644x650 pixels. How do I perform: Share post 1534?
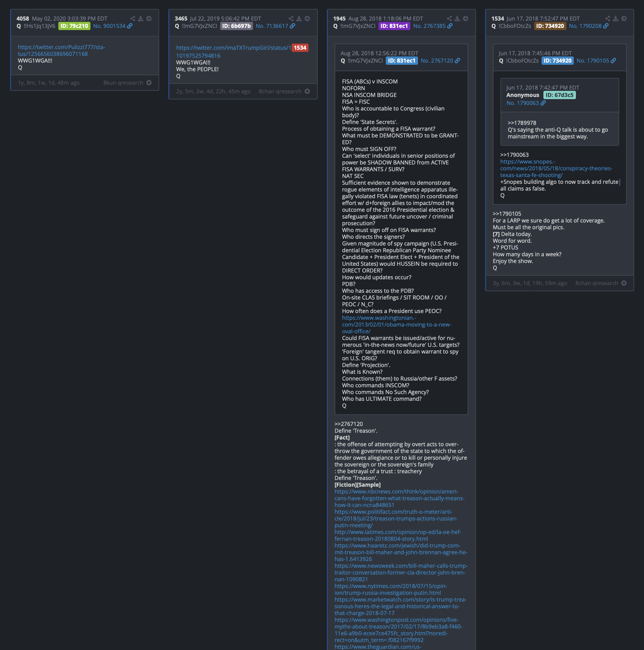point(608,18)
